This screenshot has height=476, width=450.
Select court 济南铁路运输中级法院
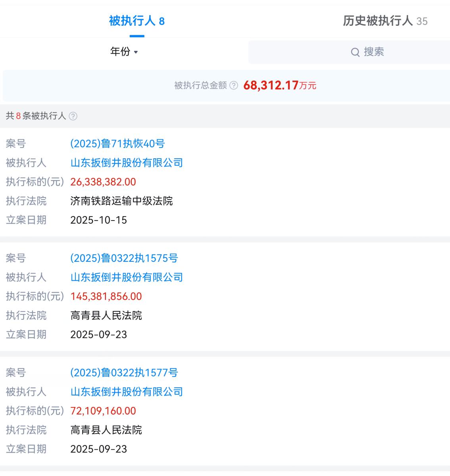pos(121,201)
